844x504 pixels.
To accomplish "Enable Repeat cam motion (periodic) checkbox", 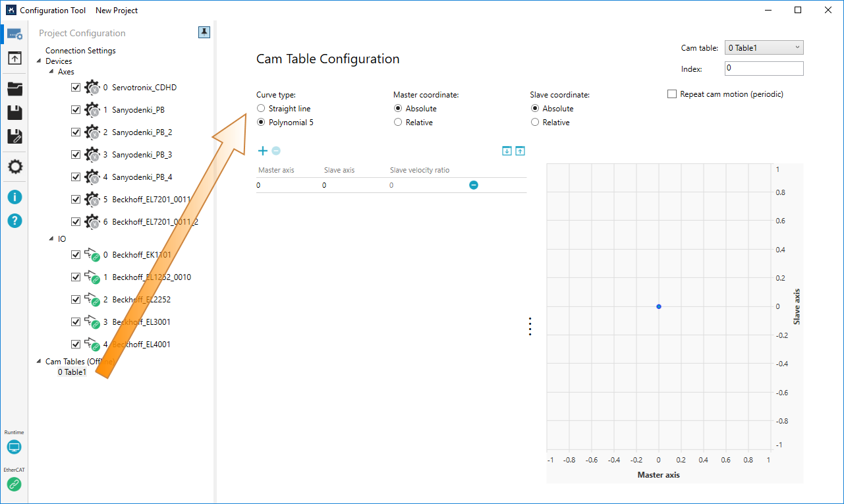I will coord(672,94).
